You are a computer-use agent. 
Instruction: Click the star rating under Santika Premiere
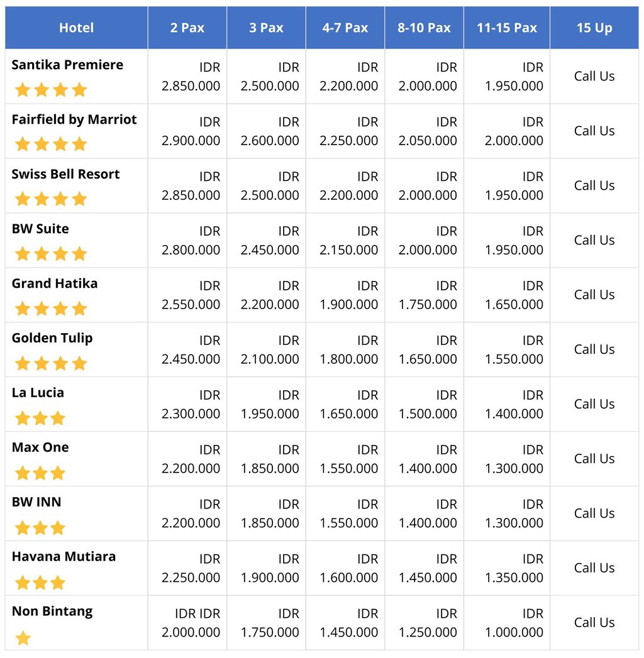click(51, 89)
